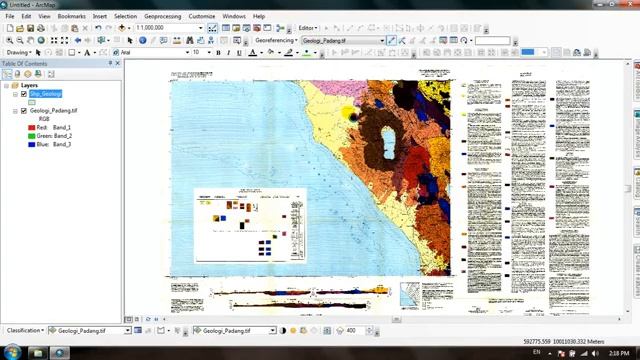
Task: Toggle Geologi_Padang.tif layer visibility checkbox
Action: [24, 111]
